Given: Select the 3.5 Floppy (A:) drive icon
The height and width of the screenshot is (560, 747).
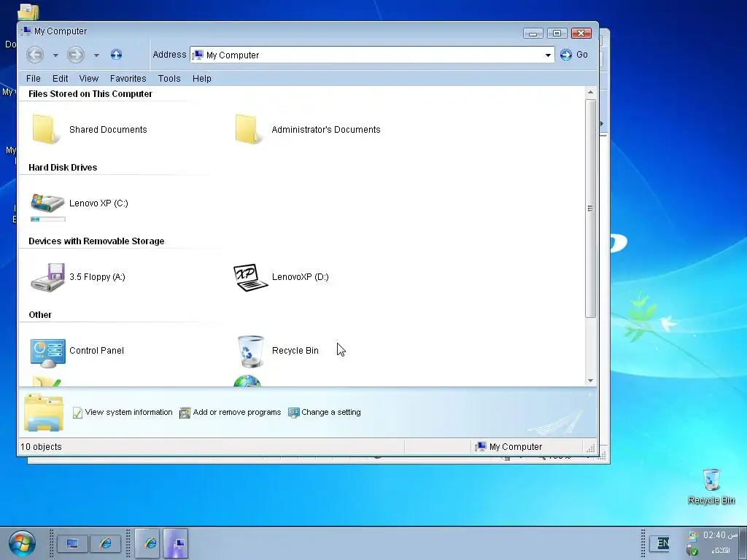Looking at the screenshot, I should [47, 276].
